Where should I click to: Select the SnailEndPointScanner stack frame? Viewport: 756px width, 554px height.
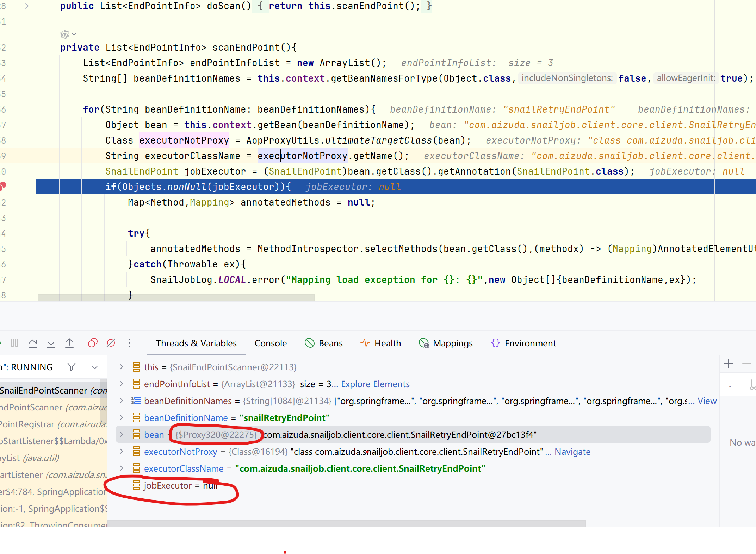coord(53,390)
